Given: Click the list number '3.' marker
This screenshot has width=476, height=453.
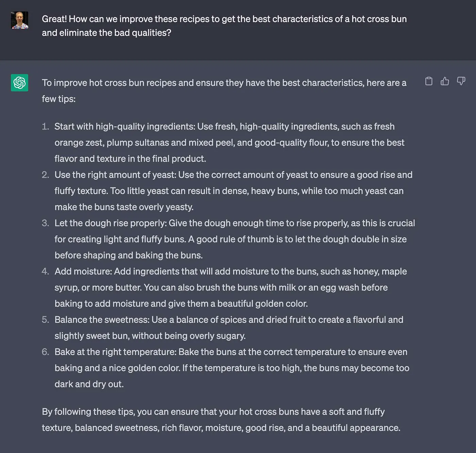Looking at the screenshot, I should 45,223.
